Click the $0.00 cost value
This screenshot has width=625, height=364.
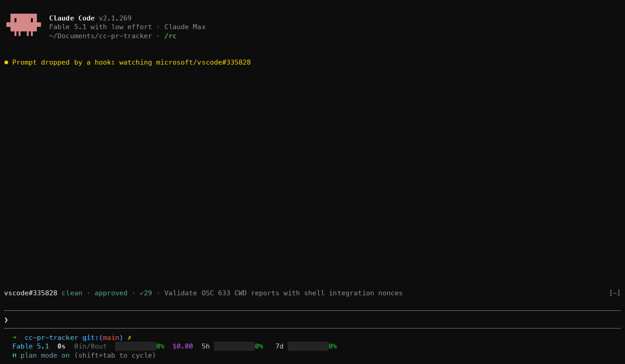pos(183,346)
